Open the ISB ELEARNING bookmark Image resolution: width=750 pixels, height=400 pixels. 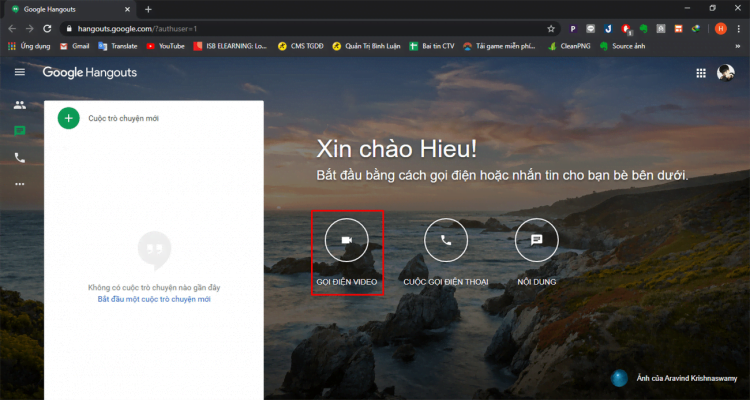231,46
